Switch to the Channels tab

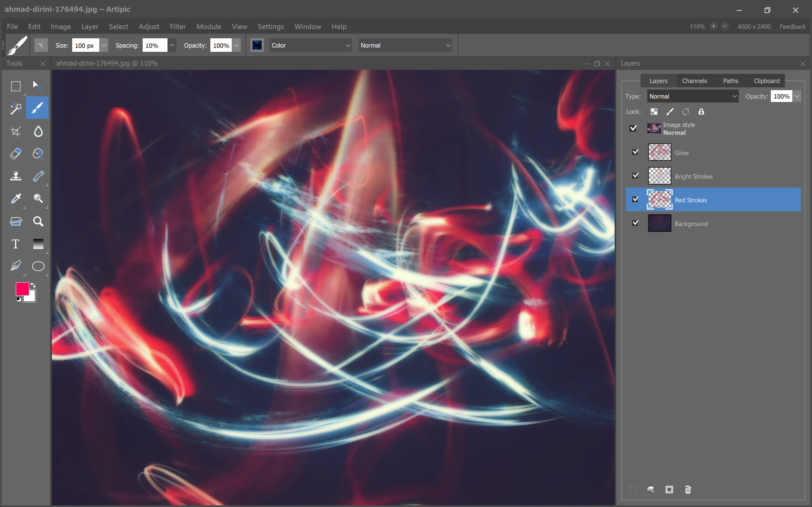coord(694,81)
